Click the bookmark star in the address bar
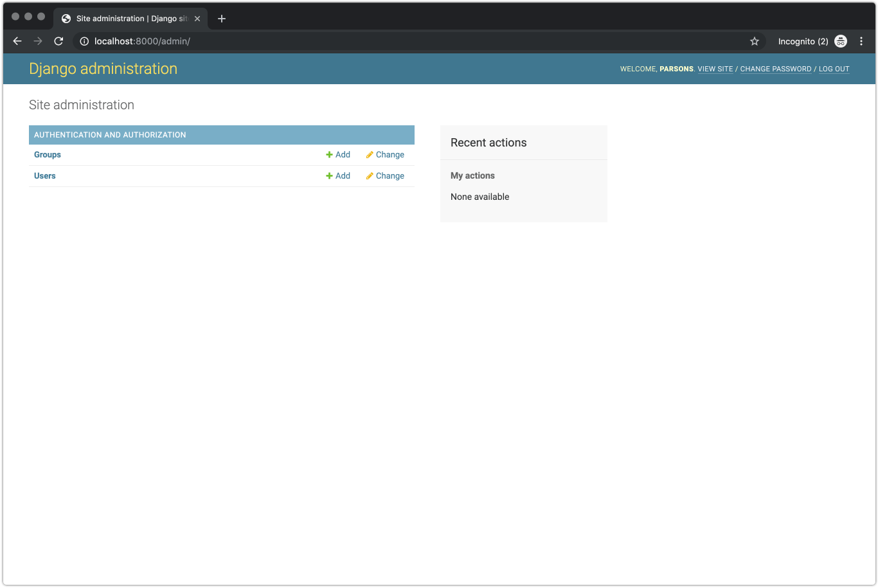The height and width of the screenshot is (588, 878). click(x=754, y=40)
